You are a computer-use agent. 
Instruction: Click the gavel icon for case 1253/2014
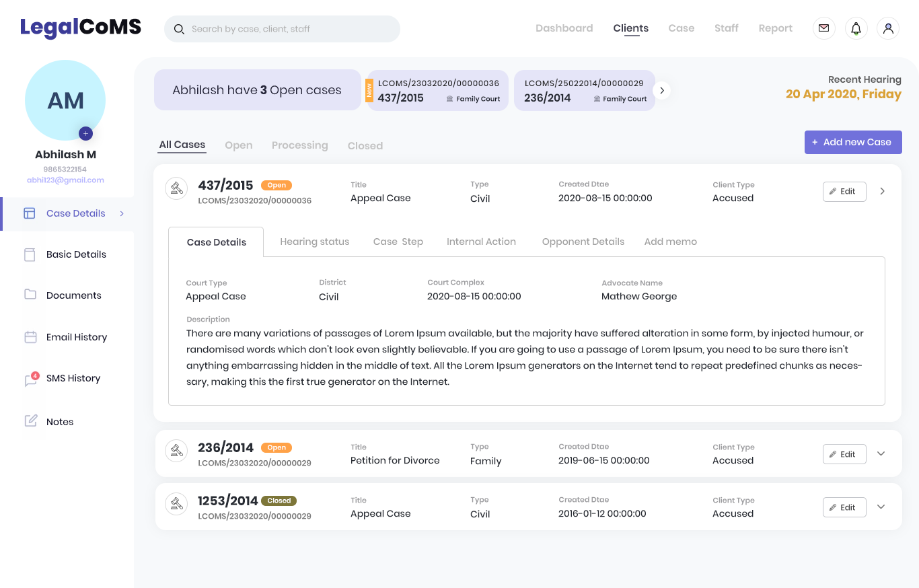point(176,503)
